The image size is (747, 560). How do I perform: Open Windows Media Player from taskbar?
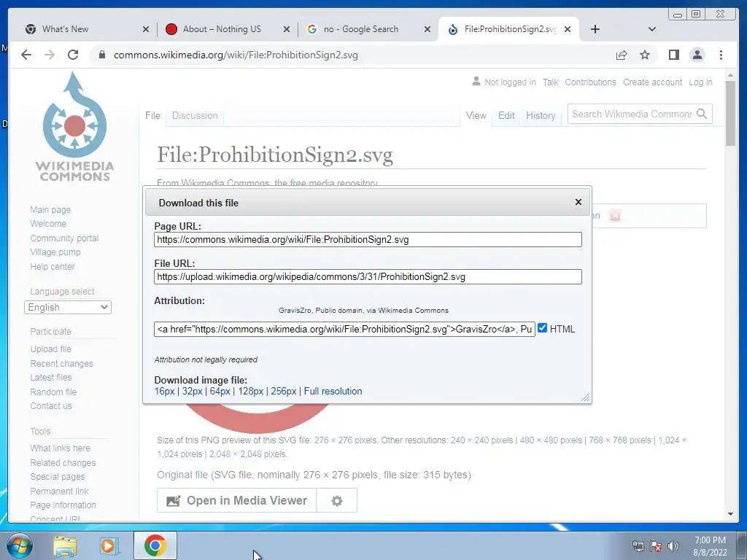109,545
